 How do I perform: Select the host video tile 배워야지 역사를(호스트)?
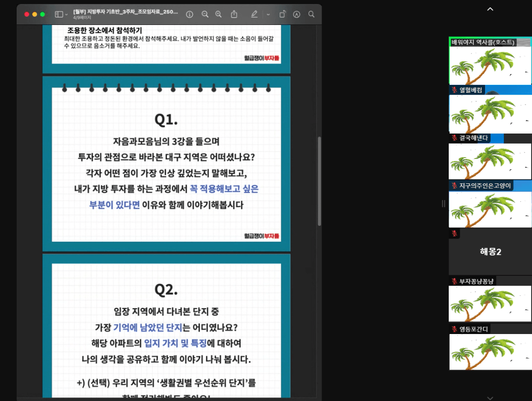click(490, 61)
